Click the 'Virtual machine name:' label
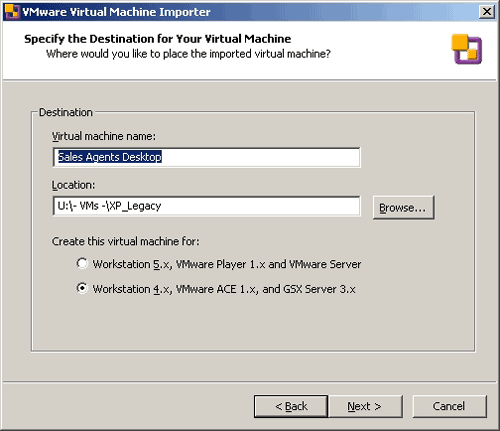Viewport: 500px width, 431px height. tap(104, 136)
